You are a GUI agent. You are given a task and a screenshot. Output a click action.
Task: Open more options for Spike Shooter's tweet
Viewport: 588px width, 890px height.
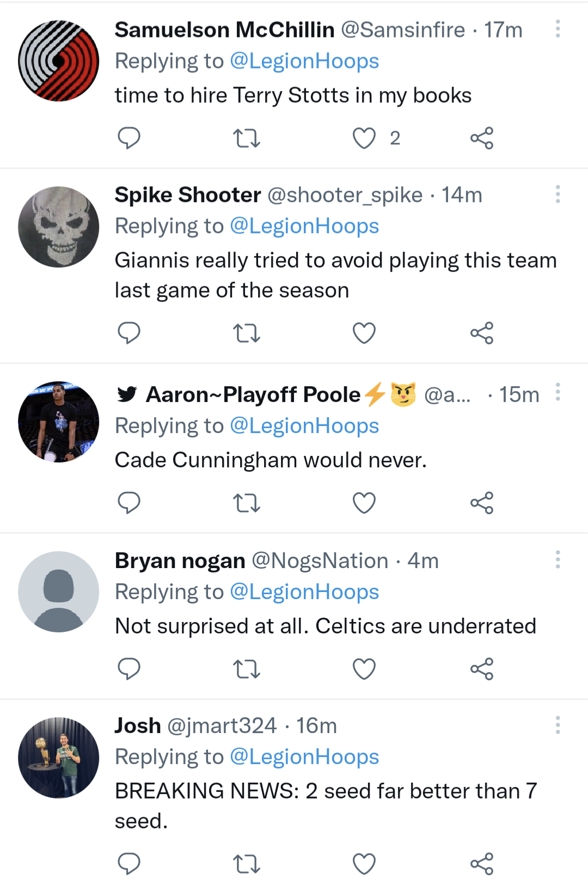pos(558,194)
